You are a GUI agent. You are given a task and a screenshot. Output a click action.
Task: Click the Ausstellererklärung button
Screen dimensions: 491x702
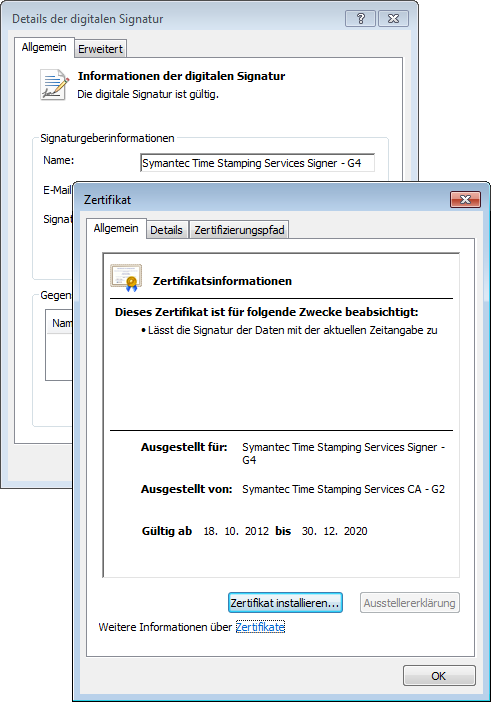[x=410, y=603]
